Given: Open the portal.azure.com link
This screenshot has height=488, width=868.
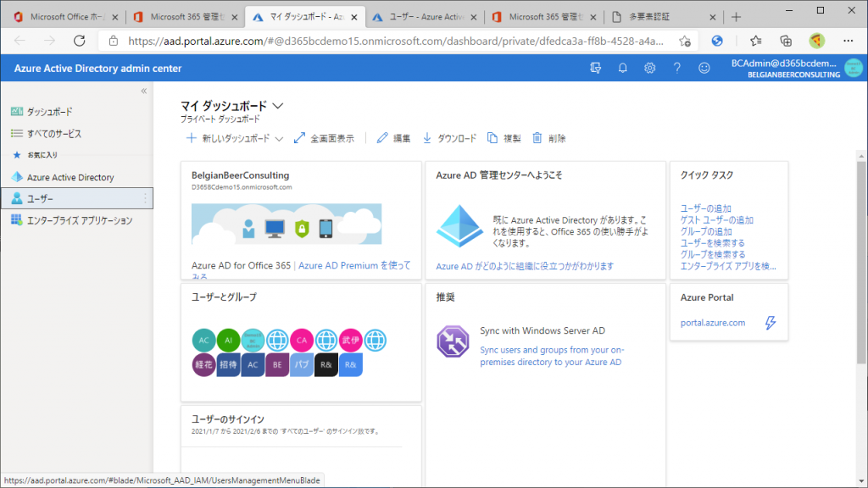Looking at the screenshot, I should 712,323.
